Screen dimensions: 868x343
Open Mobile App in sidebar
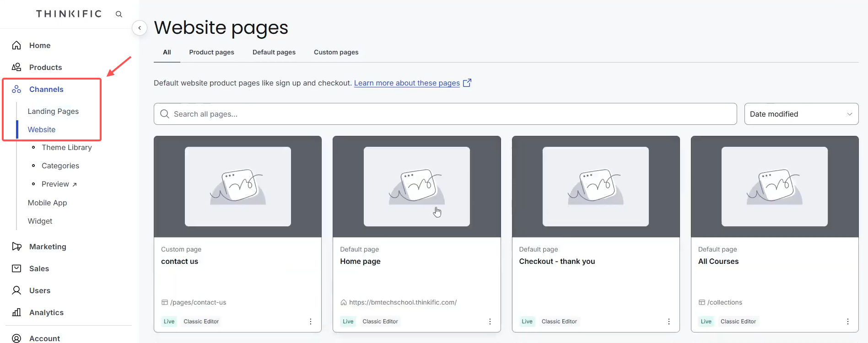(47, 203)
